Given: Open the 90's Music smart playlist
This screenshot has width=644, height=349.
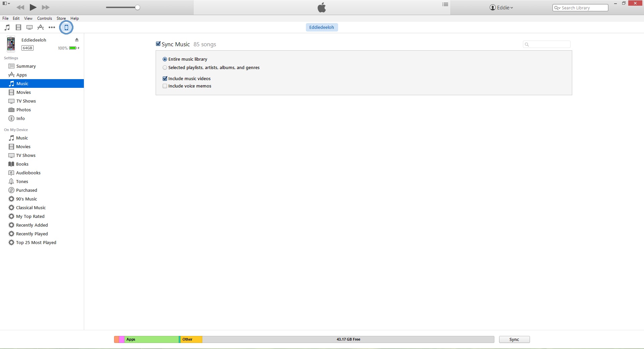Looking at the screenshot, I should [42, 199].
